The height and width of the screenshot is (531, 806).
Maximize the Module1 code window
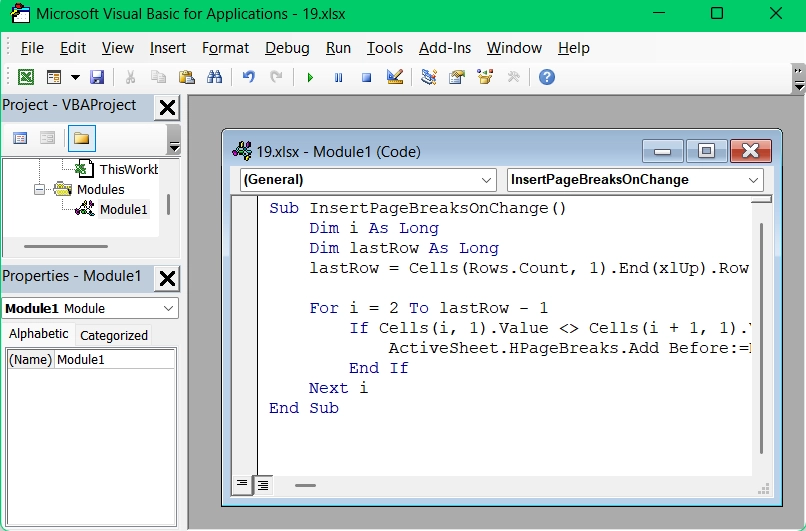[x=706, y=151]
